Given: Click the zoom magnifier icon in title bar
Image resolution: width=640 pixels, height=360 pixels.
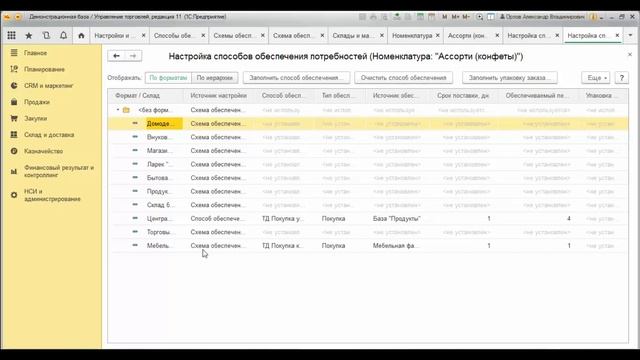Looking at the screenshot, I should (x=480, y=17).
